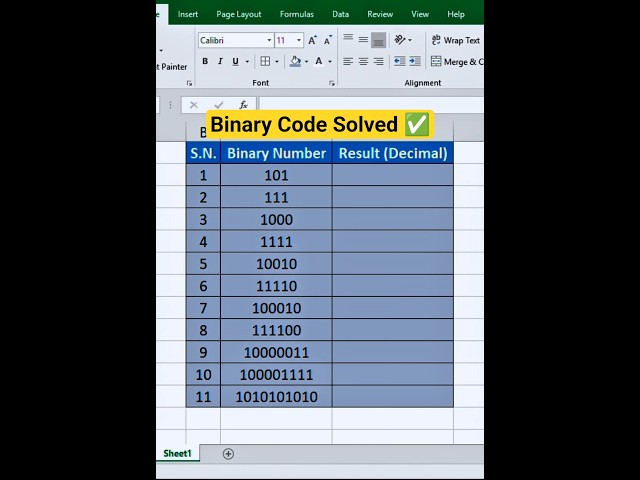Open Borders options dropdown arrow

pos(277,62)
